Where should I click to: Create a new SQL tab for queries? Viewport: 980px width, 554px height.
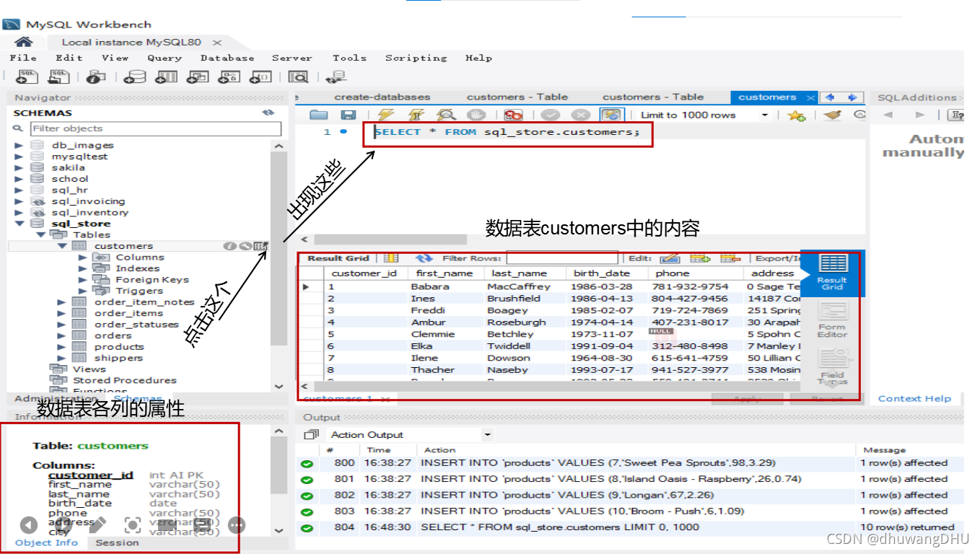tap(28, 76)
